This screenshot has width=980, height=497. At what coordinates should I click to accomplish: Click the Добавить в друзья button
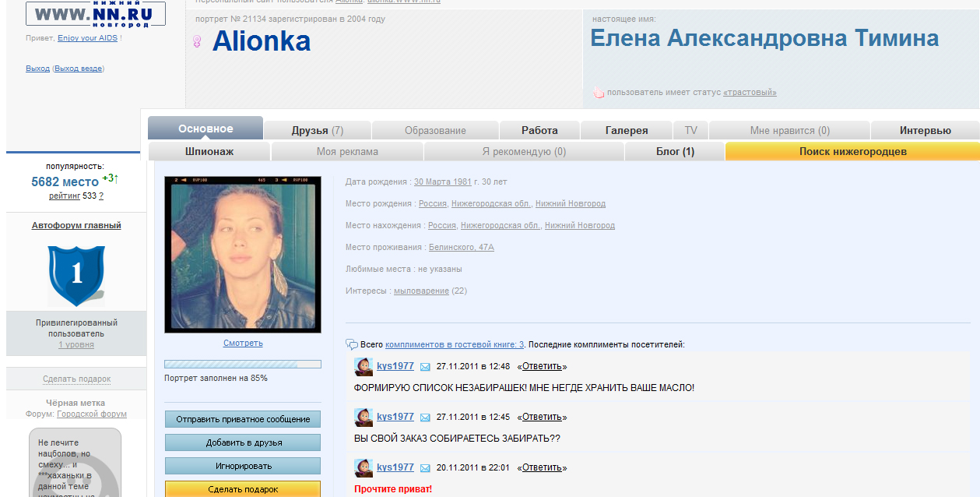(243, 442)
